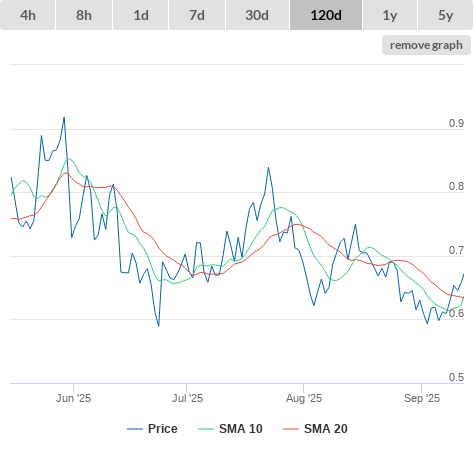The height and width of the screenshot is (455, 474).
Task: Switch chart to 1y range
Action: click(390, 15)
